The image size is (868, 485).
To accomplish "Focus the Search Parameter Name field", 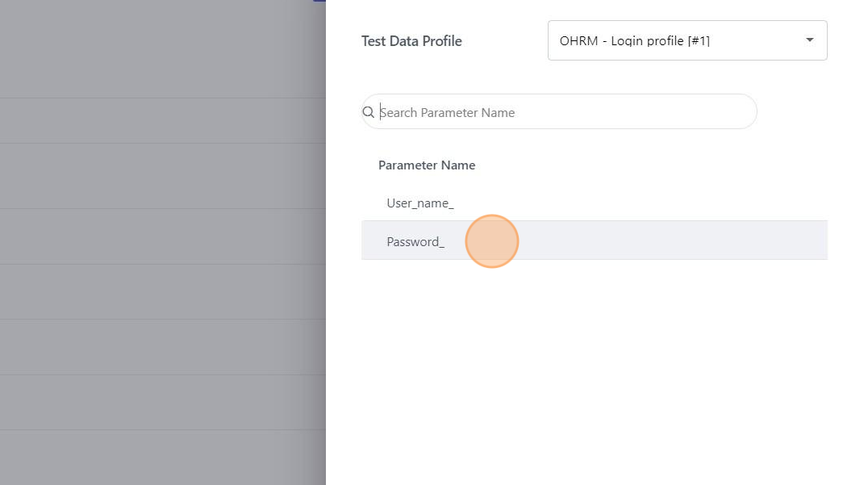I will click(565, 112).
